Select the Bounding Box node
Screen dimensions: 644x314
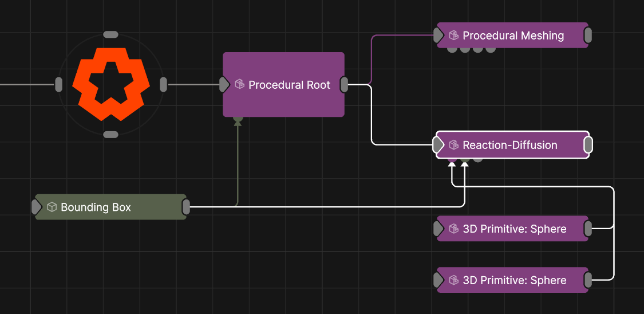pos(111,207)
